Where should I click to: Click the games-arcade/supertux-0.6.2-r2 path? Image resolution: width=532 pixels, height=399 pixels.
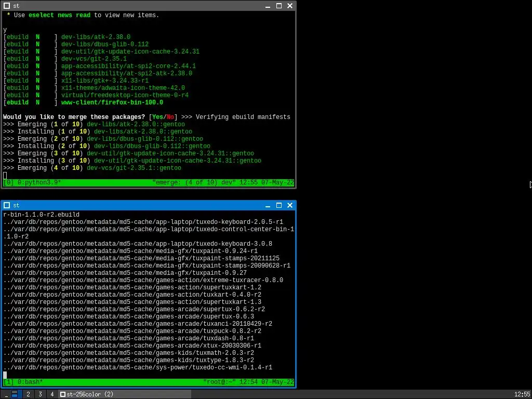(x=134, y=310)
